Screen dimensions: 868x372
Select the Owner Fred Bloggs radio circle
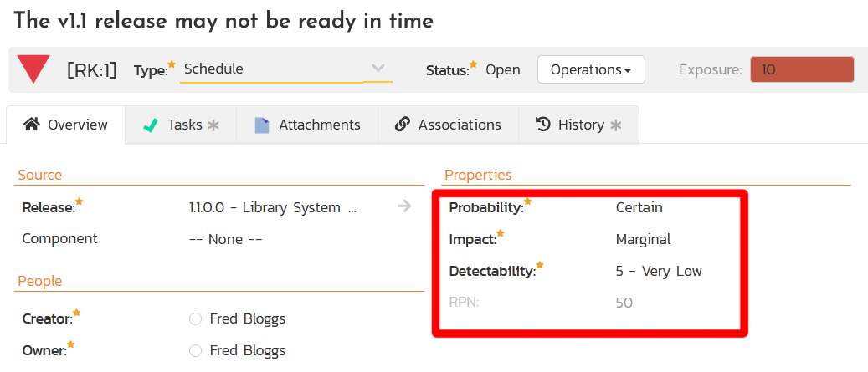tap(196, 350)
